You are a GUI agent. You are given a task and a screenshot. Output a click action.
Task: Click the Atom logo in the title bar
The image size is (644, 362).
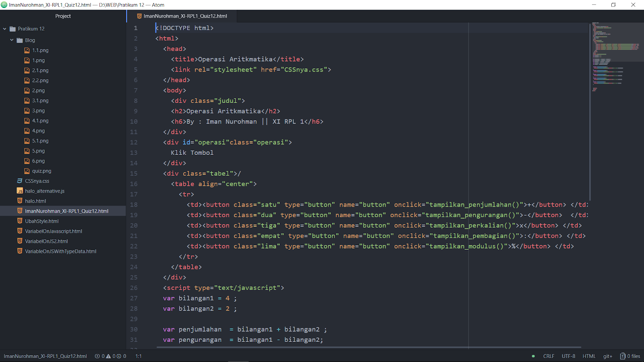point(4,5)
